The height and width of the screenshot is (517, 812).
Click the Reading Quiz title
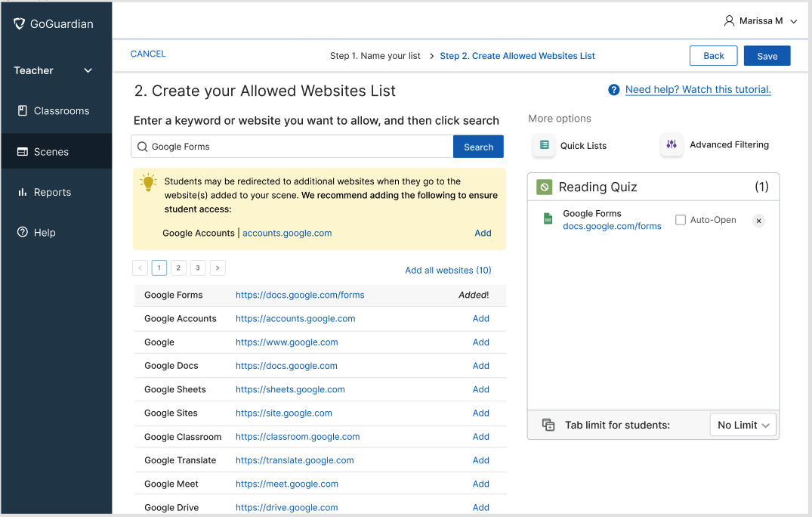[x=597, y=187]
